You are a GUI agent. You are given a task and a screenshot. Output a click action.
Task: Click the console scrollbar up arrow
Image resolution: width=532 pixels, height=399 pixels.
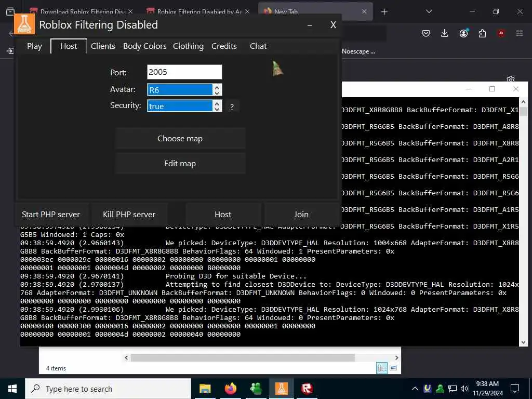pyautogui.click(x=523, y=102)
